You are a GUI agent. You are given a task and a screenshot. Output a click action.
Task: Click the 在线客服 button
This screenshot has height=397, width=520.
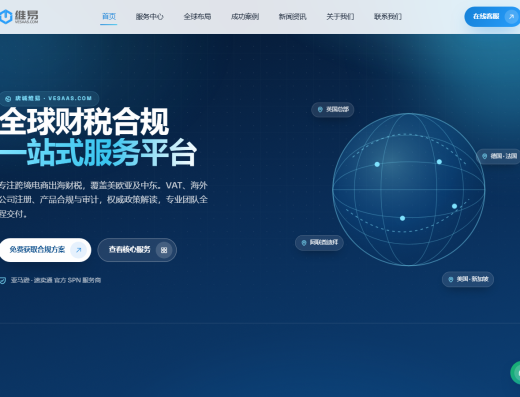point(492,16)
